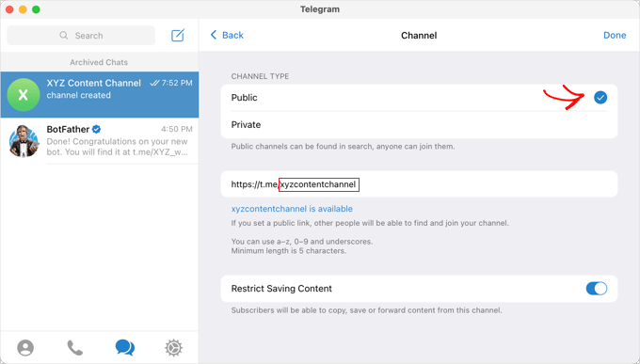Click the Done button
Image resolution: width=640 pixels, height=364 pixels.
coord(615,36)
